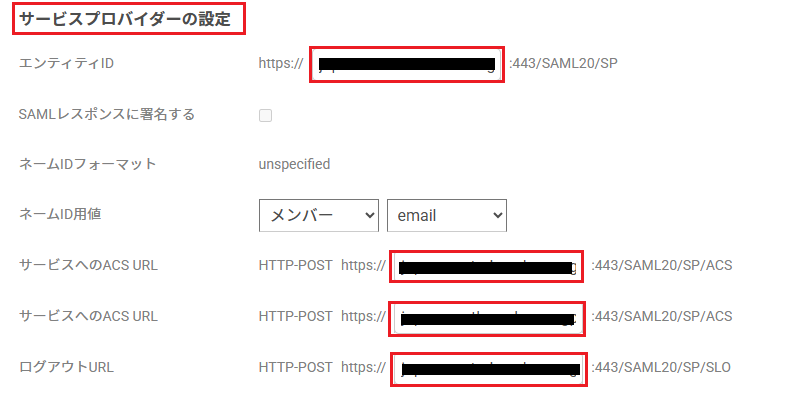Open the email dropdown selector
Viewport: 808px width, 409px height.
click(447, 215)
